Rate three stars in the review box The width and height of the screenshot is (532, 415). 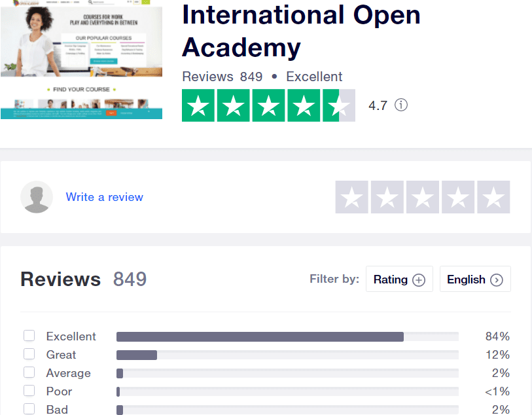423,197
